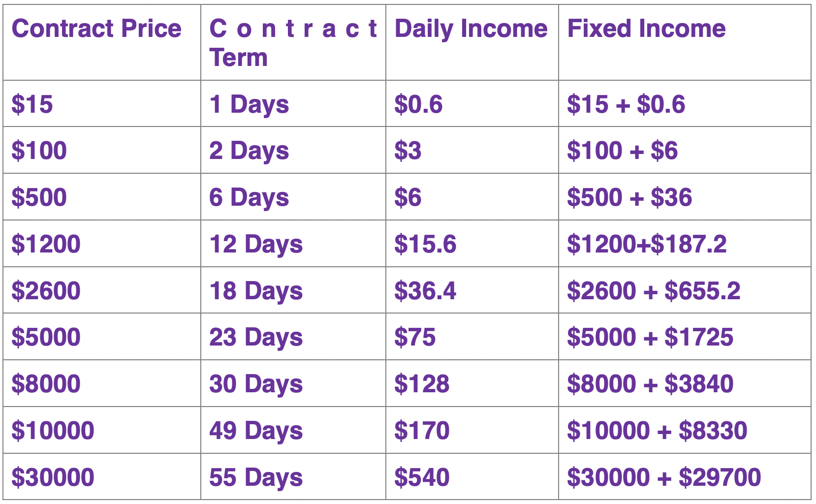Select the Fixed Income header cell

pyautogui.click(x=646, y=29)
